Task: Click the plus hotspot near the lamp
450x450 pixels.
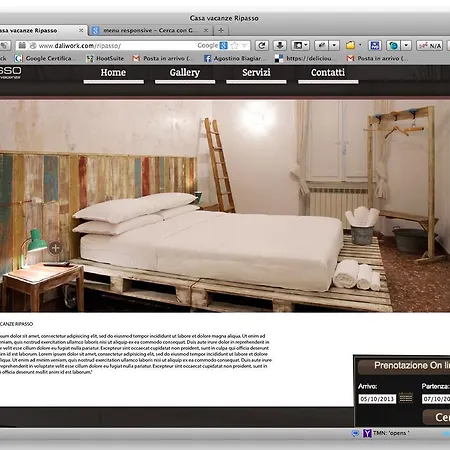Action: pos(55,248)
